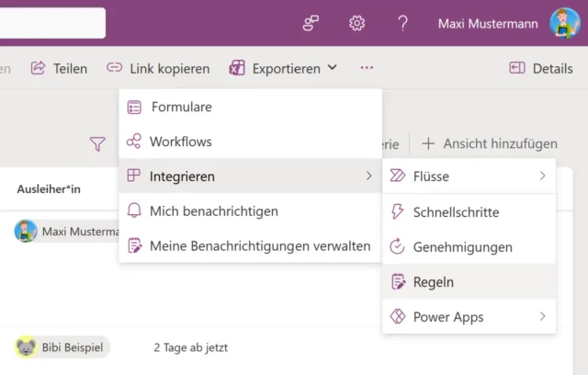The image size is (588, 375).
Task: Click Ansicht hinzufügen text
Action: coord(500,143)
